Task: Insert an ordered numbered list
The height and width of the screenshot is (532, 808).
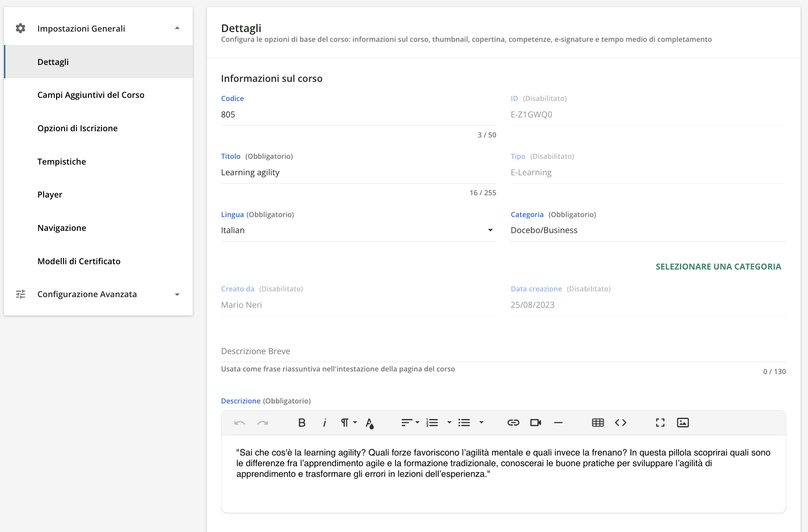Action: (432, 423)
